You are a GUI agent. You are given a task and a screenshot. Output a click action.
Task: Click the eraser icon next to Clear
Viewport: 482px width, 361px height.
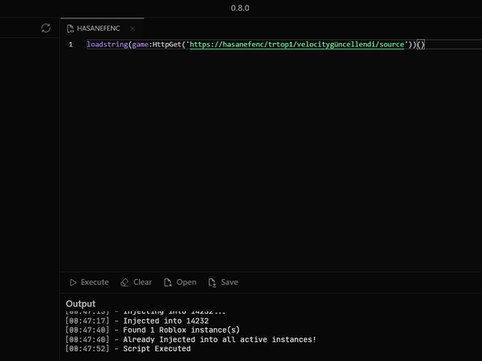click(x=124, y=283)
